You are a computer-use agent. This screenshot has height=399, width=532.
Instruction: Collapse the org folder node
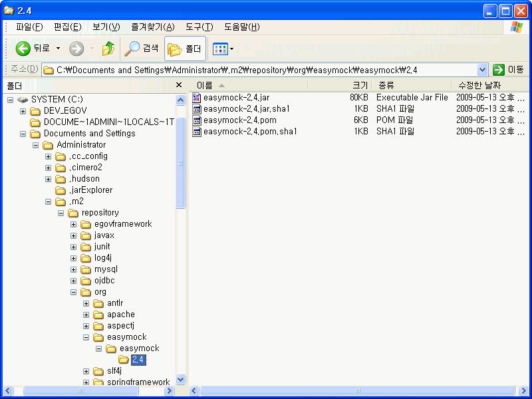(74, 292)
